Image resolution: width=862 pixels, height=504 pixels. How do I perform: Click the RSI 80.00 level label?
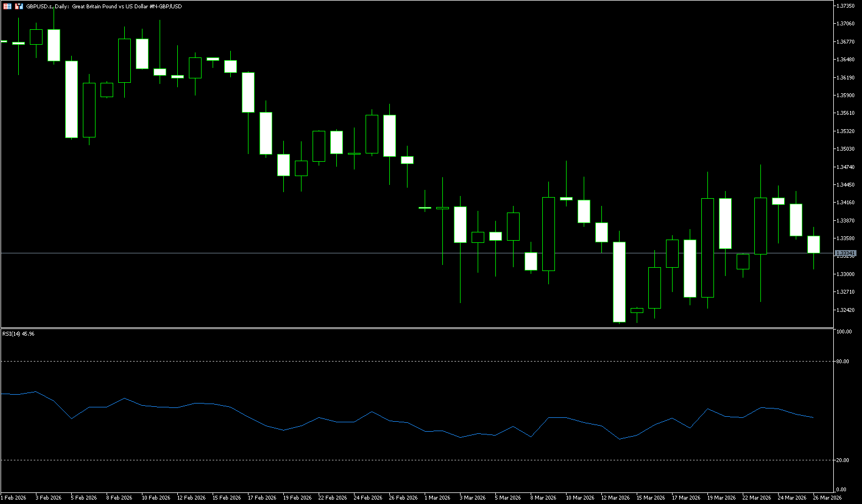(x=843, y=362)
